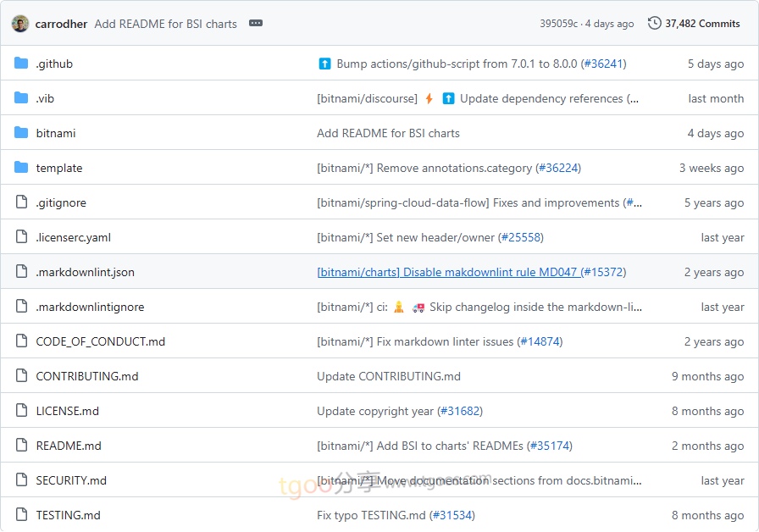Click the .vib folder icon

click(x=21, y=98)
